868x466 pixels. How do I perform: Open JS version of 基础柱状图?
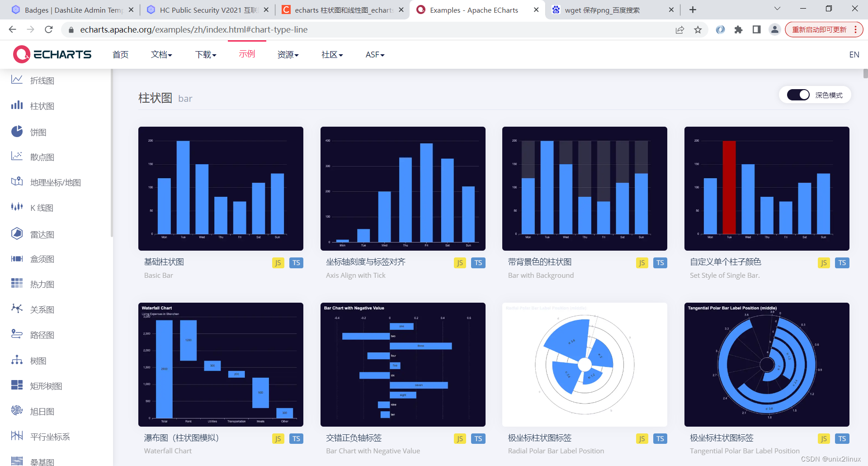pos(278,263)
